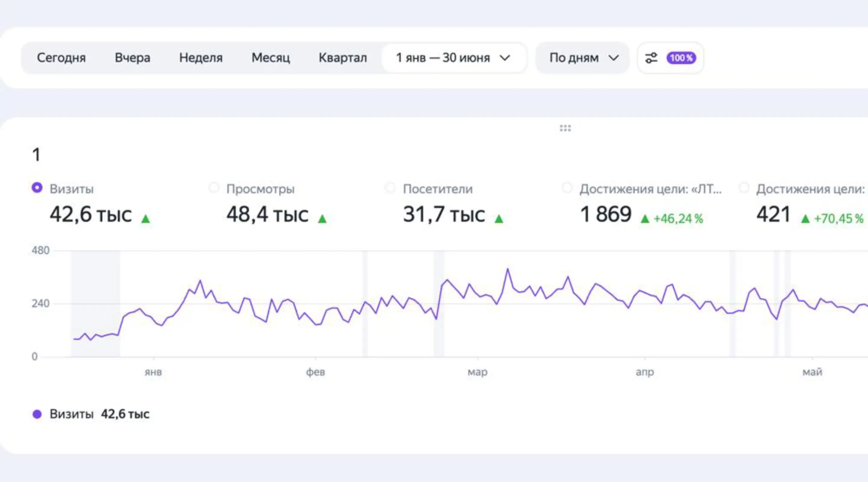Choose the Квартал period button
Screen dimensions: 868x482
(343, 58)
